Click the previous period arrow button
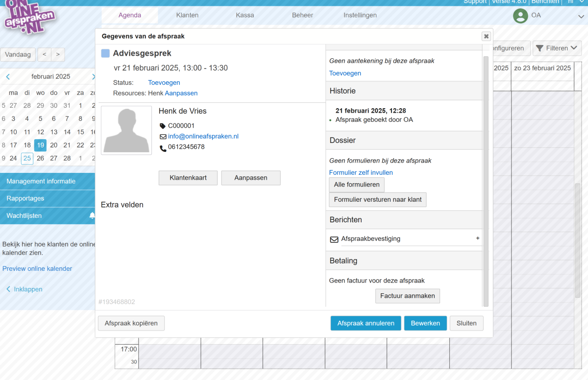This screenshot has height=380, width=588. click(45, 54)
